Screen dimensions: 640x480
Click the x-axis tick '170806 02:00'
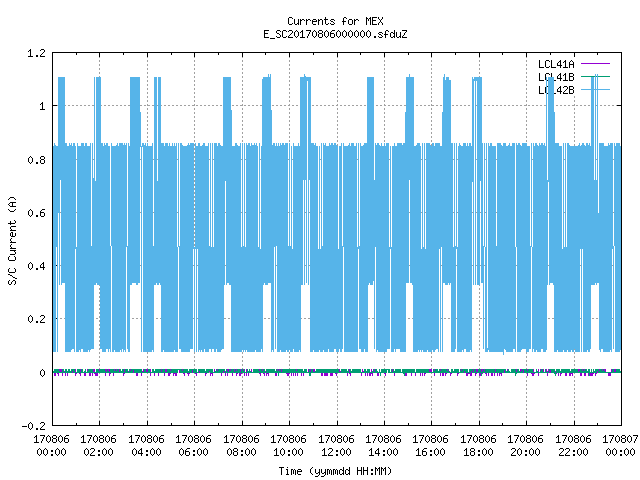point(98,446)
